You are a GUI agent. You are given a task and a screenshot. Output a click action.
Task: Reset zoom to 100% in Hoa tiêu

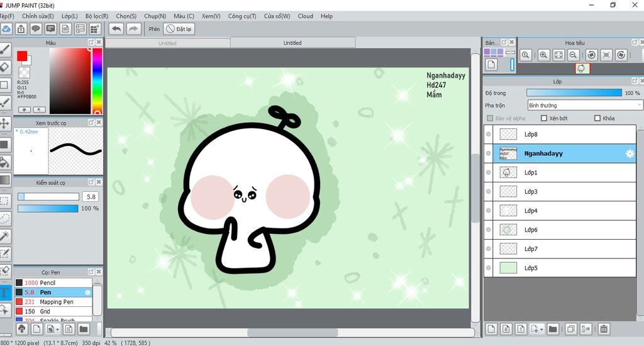pos(525,55)
